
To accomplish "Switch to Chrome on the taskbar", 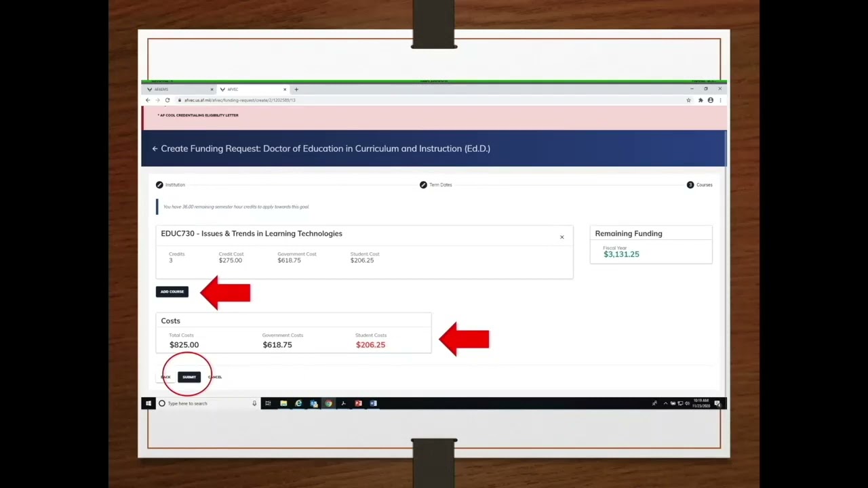I will pyautogui.click(x=328, y=403).
